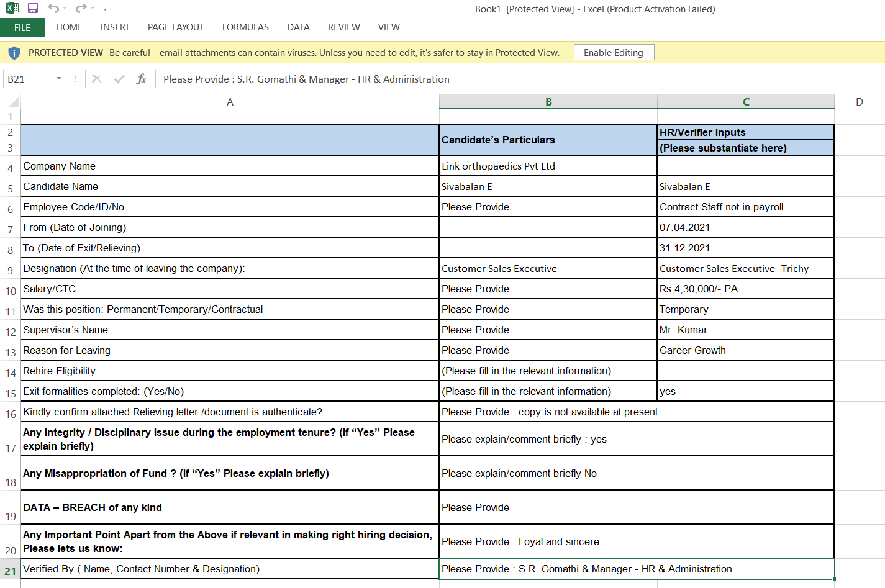Click the Protected View shield info icon

[14, 53]
